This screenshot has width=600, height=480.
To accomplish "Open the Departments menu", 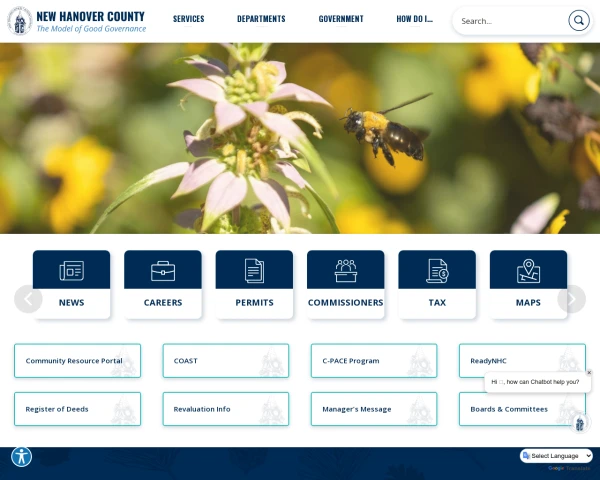I will click(261, 19).
